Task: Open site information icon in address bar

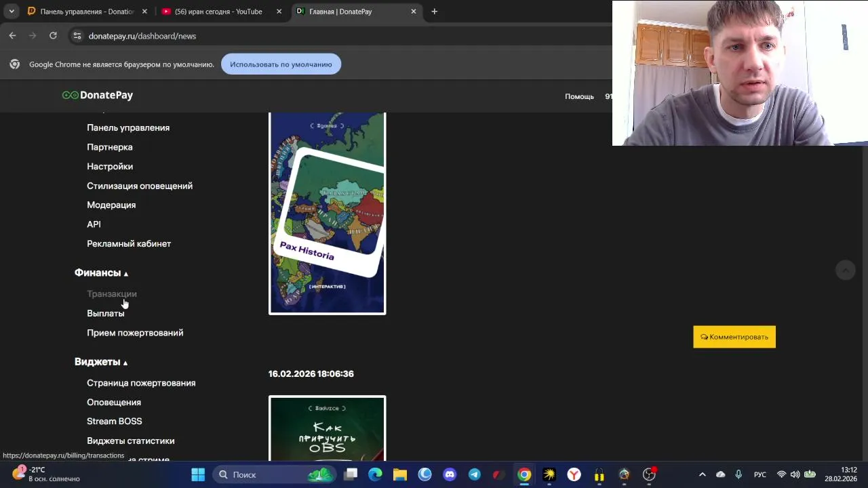Action: [77, 36]
